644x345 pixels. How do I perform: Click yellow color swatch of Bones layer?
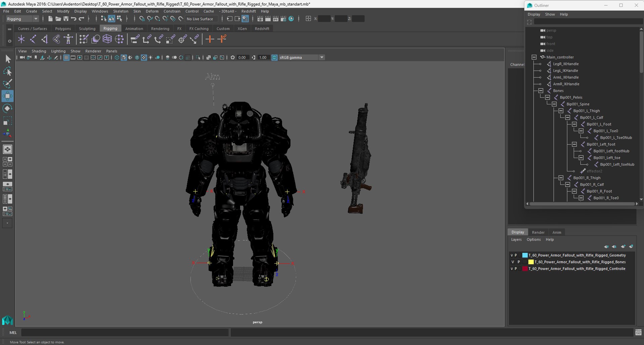(x=531, y=262)
